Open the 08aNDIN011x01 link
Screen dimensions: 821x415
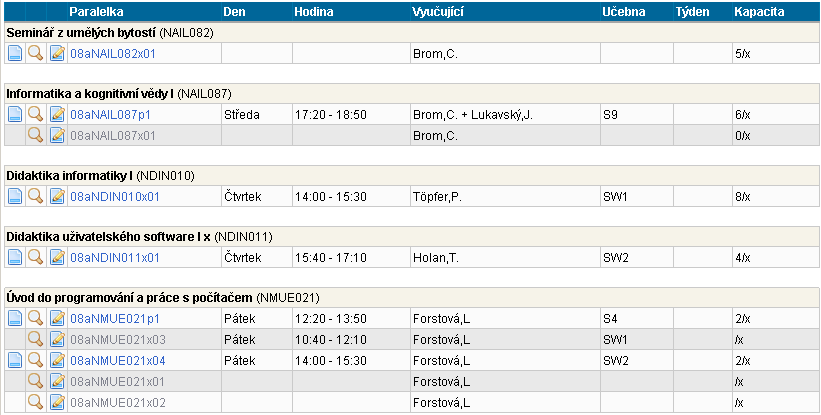click(x=115, y=258)
